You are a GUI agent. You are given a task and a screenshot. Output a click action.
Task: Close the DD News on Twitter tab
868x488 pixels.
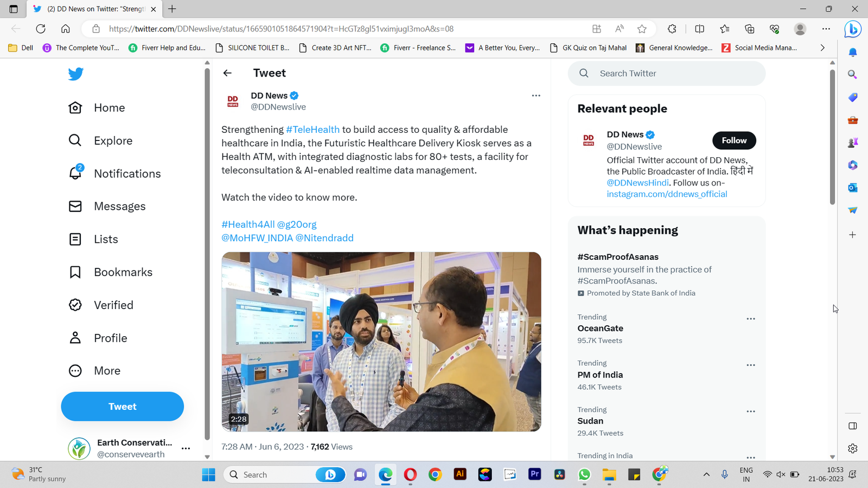coord(154,9)
